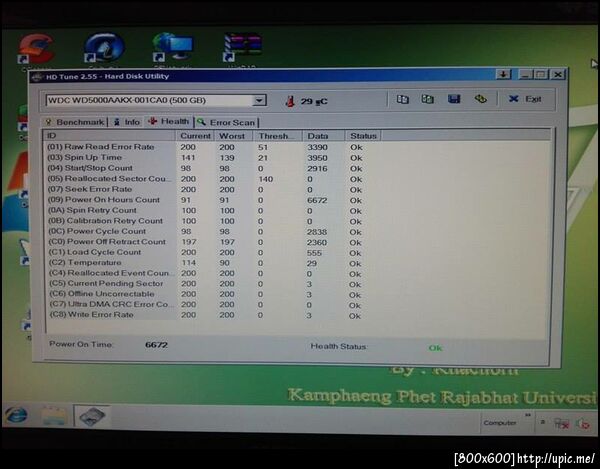Screen dimensions: 600x469
Task: Click the HD Tune taskbar button
Action: point(91,417)
